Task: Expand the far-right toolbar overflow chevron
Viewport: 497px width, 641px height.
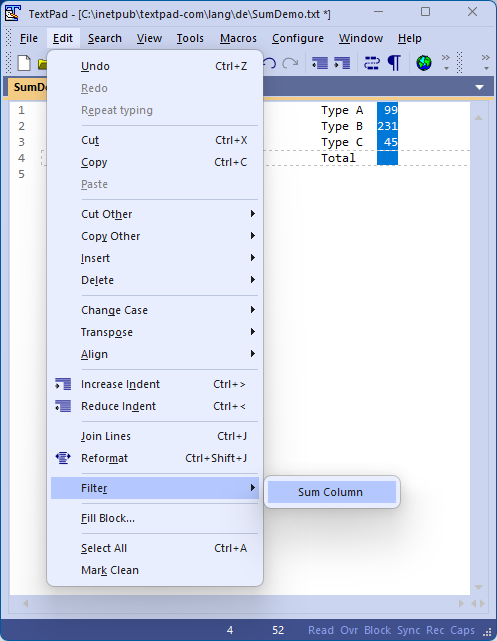Action: [486, 62]
